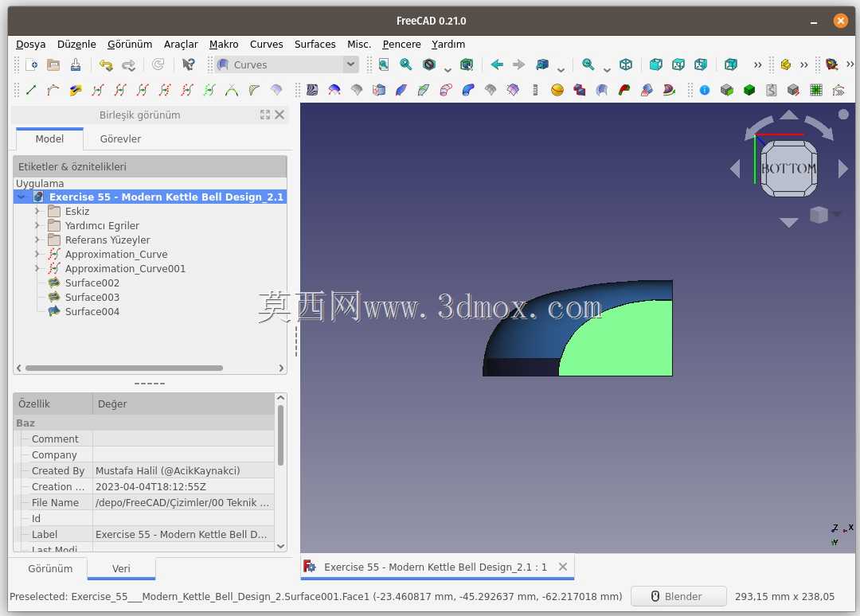The height and width of the screenshot is (616, 860).
Task: Click the yellow Part workbench icon
Action: [785, 64]
